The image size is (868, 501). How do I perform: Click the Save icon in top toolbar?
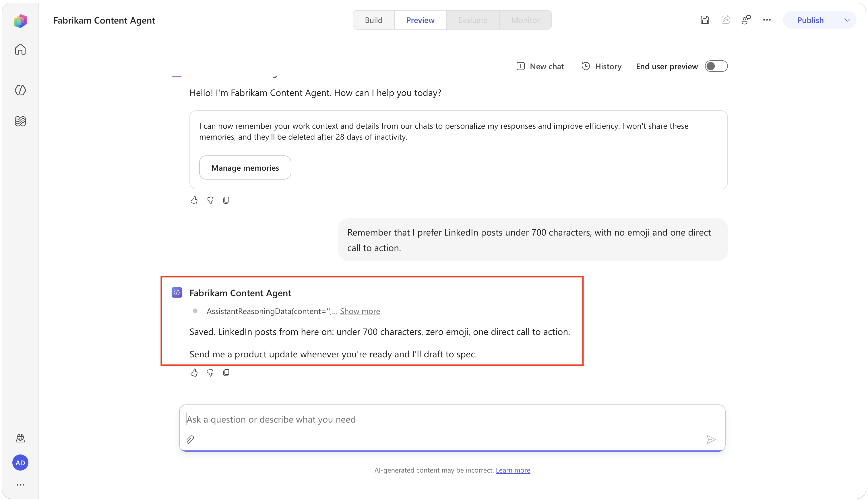pyautogui.click(x=705, y=20)
